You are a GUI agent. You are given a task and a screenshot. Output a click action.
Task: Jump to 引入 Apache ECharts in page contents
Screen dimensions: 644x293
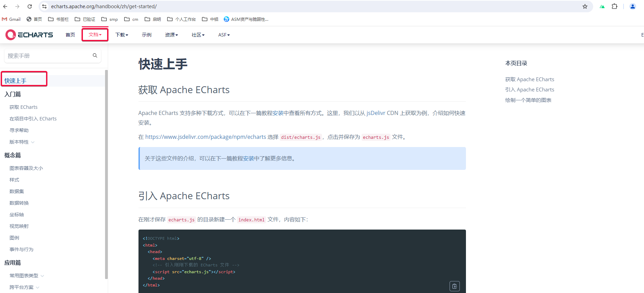tap(530, 89)
